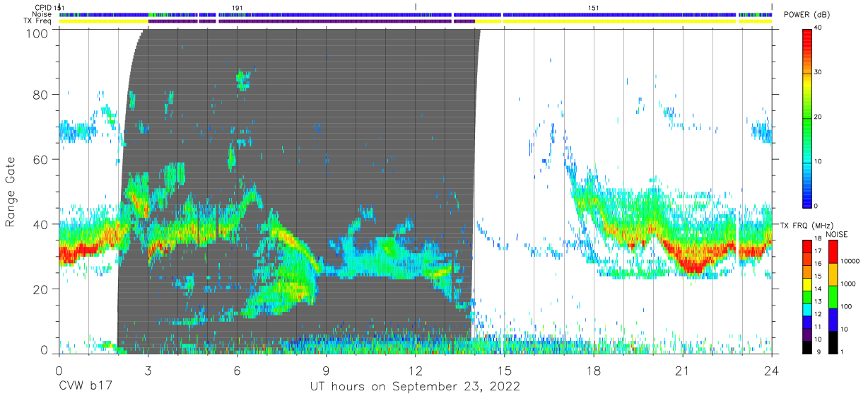Click the '3' UT hour axis tick
The height and width of the screenshot is (401, 868).
coord(148,370)
